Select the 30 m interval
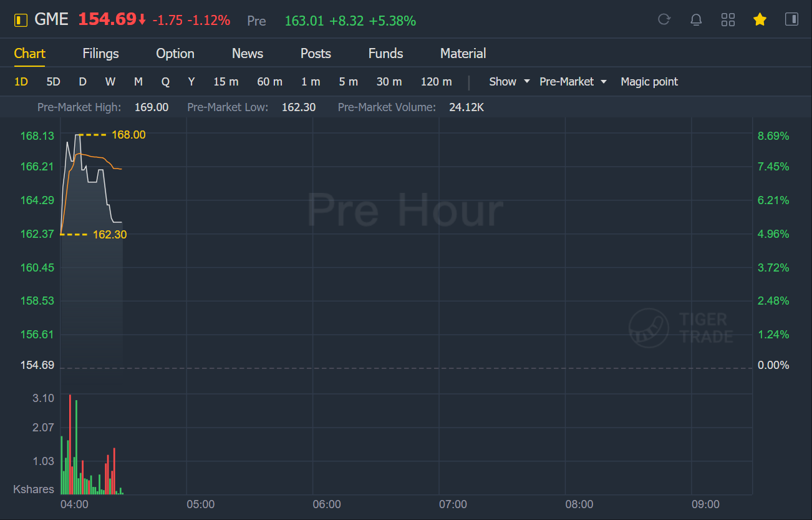Viewport: 812px width, 520px height. click(389, 82)
